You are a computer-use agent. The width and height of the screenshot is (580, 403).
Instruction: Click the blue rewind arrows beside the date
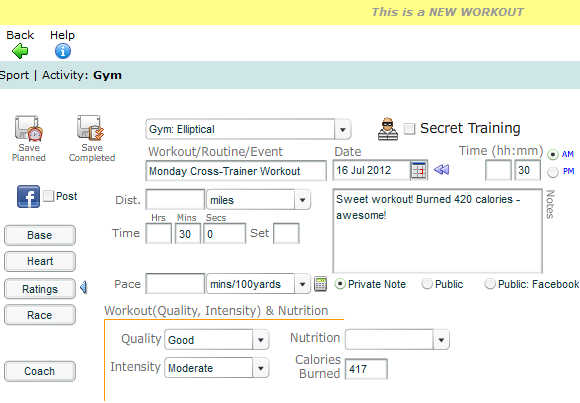[x=441, y=170]
